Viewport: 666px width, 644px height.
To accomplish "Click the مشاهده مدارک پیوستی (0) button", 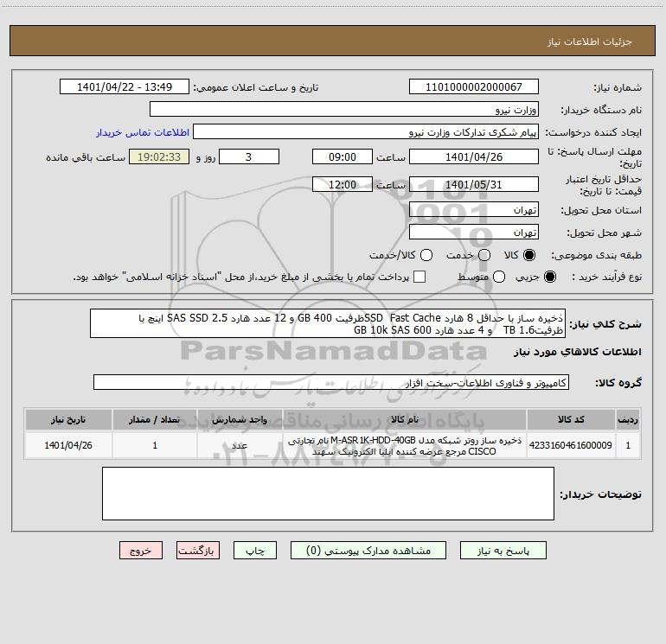I will (368, 550).
